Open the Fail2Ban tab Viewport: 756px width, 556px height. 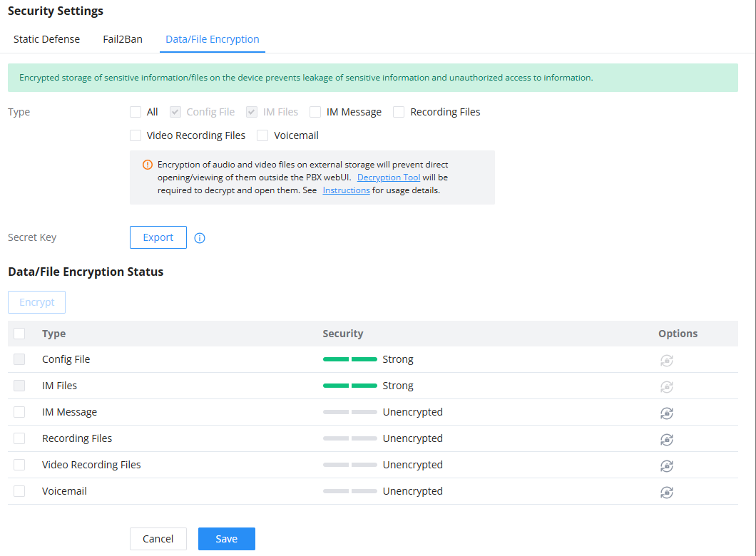click(x=123, y=39)
